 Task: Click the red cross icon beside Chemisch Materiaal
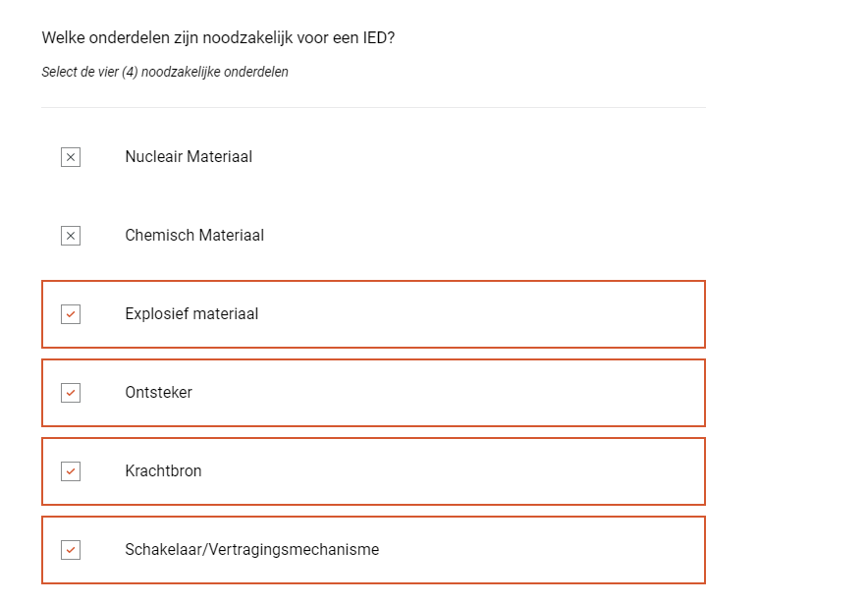[71, 236]
